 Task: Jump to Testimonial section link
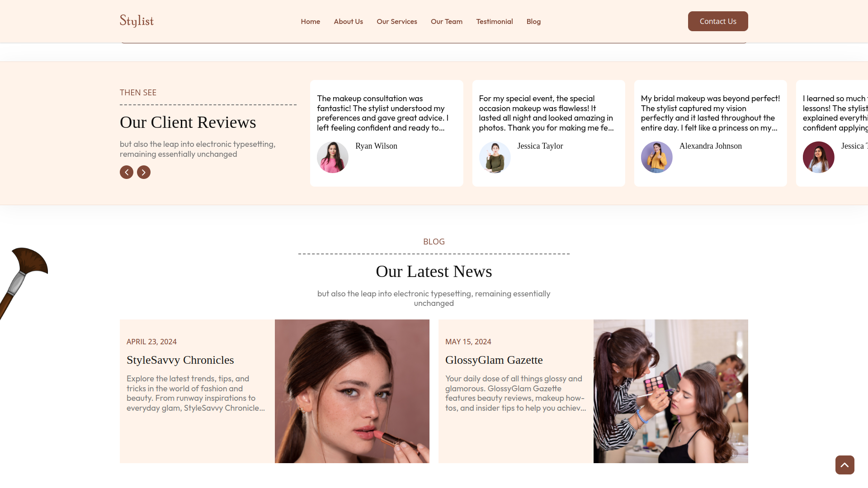point(494,21)
